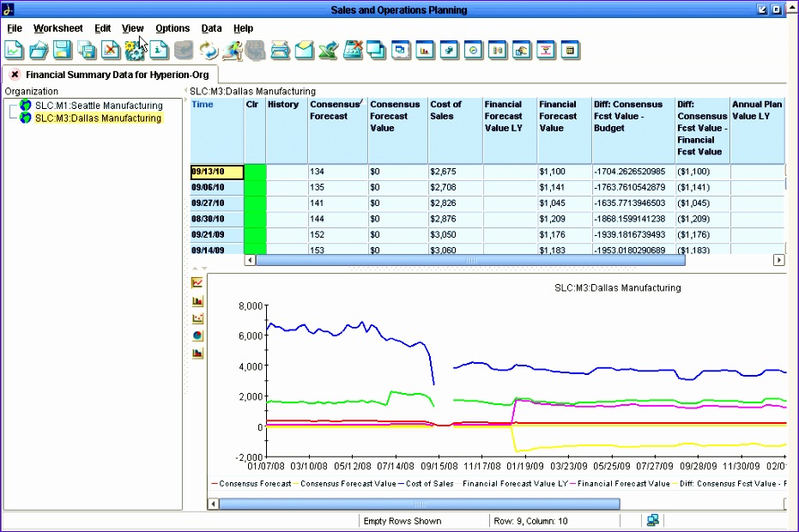Viewport: 799px width, 532px height.
Task: Save the worksheet with the floppy disk icon
Action: (x=63, y=51)
